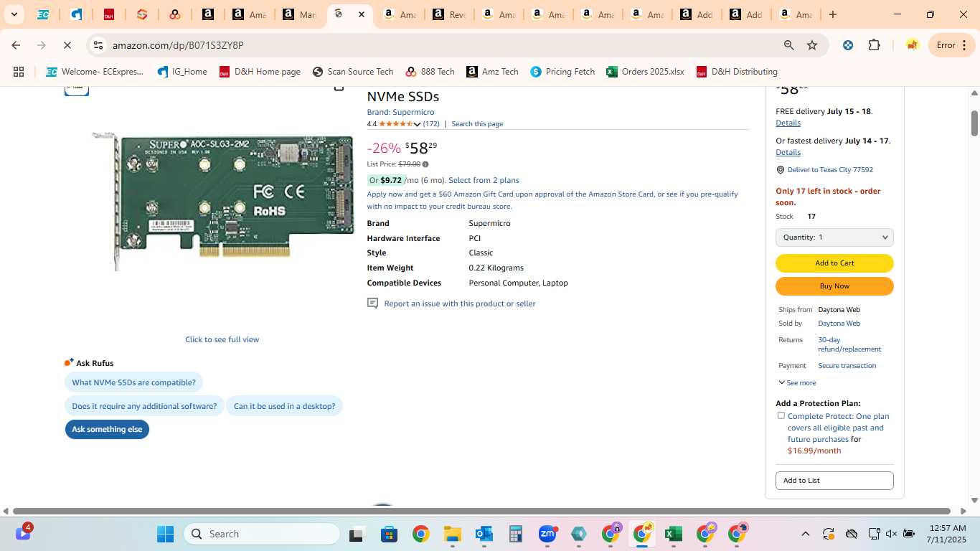Open Sold by Daytona Web link
This screenshot has width=980, height=551.
[839, 324]
